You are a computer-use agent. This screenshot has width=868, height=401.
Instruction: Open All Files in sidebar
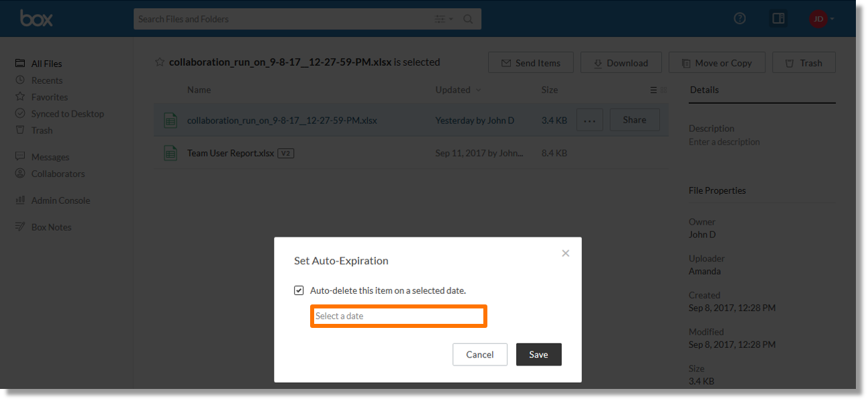coord(46,64)
